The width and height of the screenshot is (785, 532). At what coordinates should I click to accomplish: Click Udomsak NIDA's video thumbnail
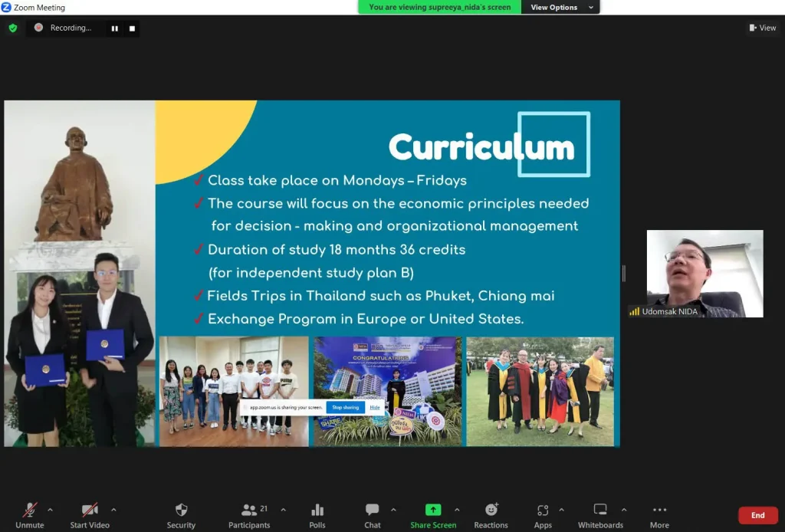click(x=705, y=273)
